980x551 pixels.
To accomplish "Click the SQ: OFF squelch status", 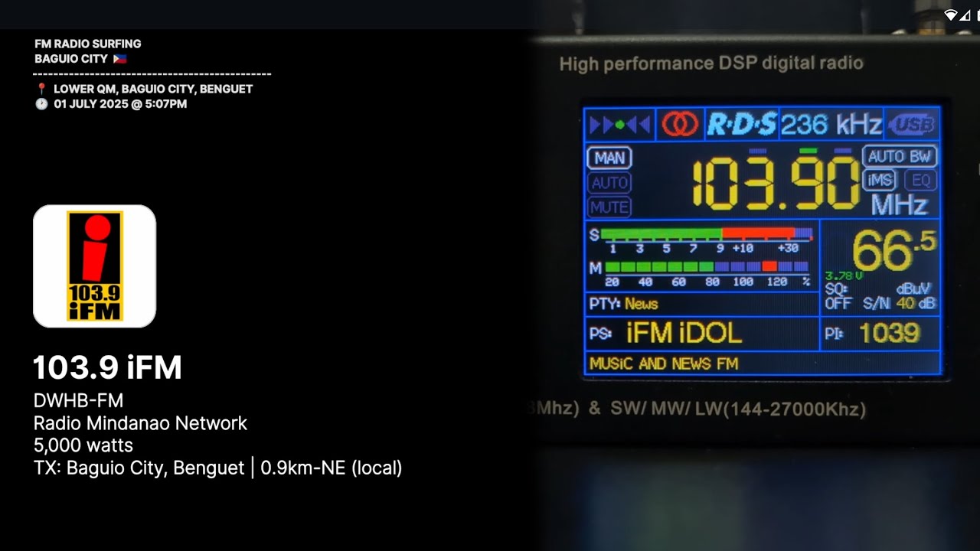I will tap(838, 296).
